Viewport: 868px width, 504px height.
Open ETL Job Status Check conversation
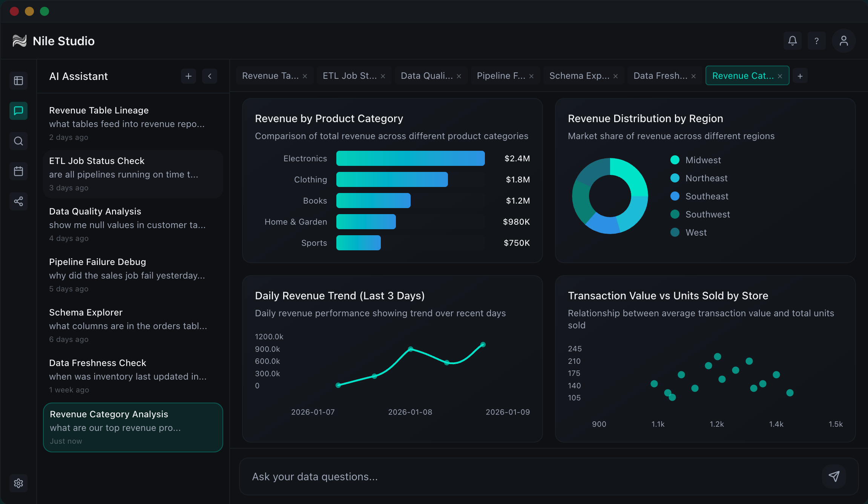(133, 174)
